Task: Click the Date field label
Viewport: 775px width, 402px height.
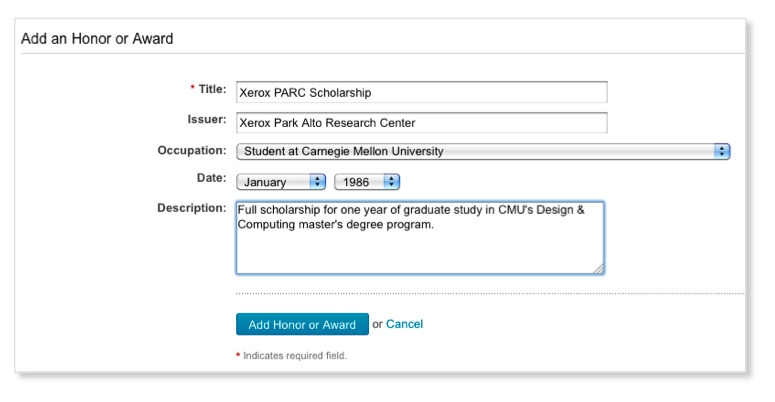Action: pyautogui.click(x=211, y=177)
